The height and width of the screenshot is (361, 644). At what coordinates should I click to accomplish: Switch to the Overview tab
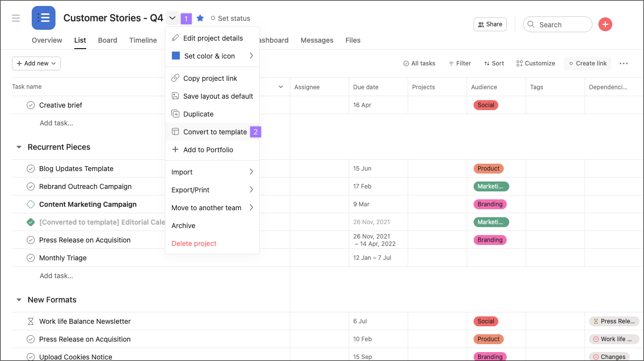pos(47,40)
